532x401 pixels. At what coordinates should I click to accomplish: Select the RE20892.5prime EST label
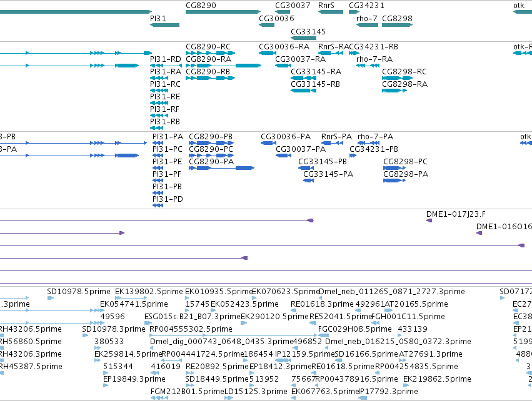217,367
